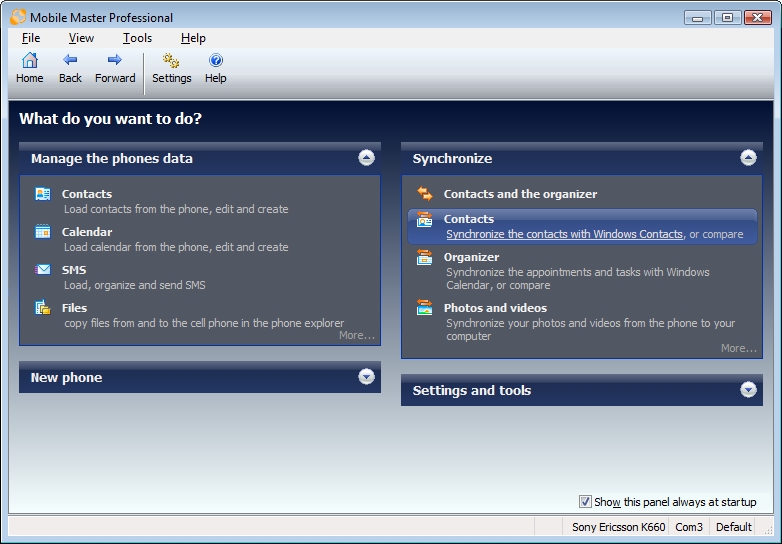Go back with the Back arrow
Screen dimensions: 782x544
(70, 61)
